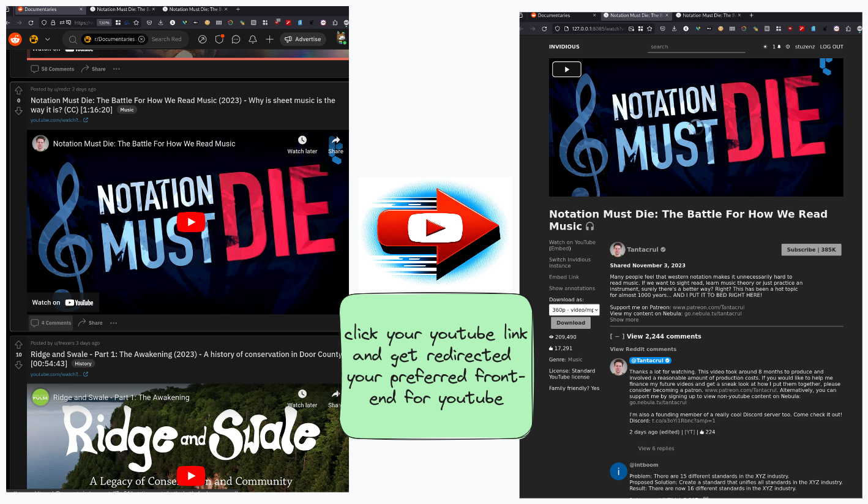
Task: Click the Reddit search magnifier icon
Action: click(72, 39)
